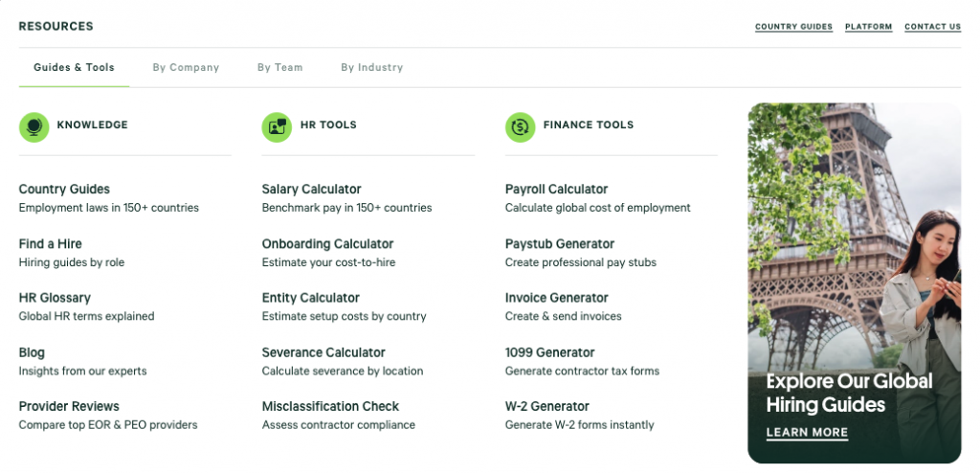This screenshot has width=980, height=474.
Task: Go to Platform top link
Action: (869, 27)
